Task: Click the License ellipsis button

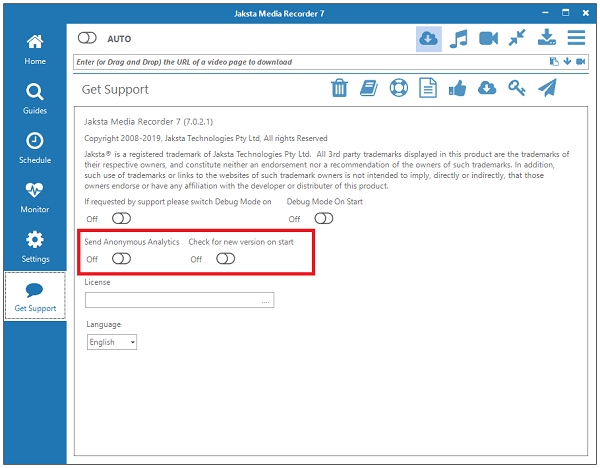Action: 266,301
